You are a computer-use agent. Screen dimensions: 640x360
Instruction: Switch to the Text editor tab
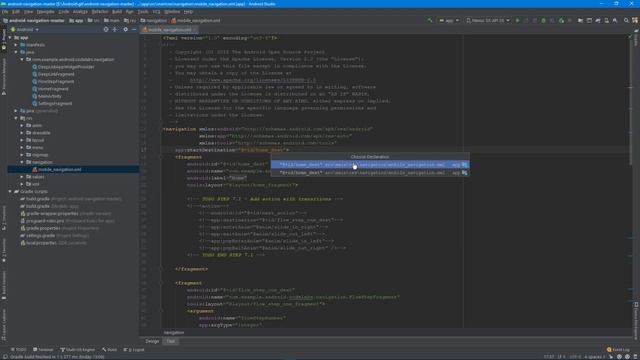(171, 341)
